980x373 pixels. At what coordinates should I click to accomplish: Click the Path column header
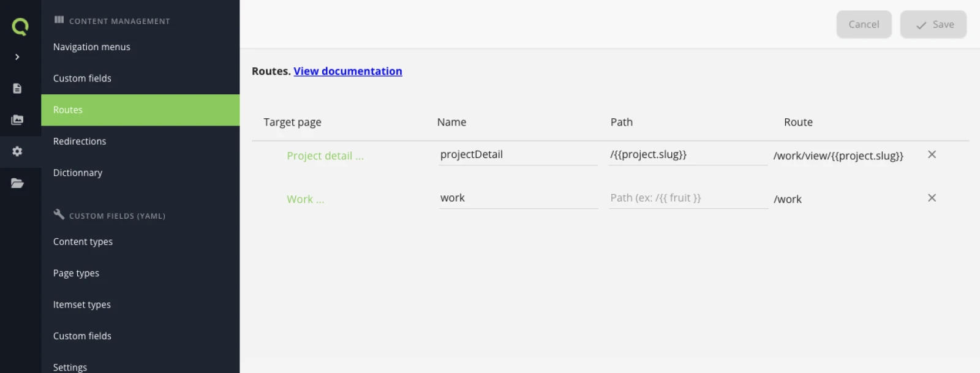point(622,122)
